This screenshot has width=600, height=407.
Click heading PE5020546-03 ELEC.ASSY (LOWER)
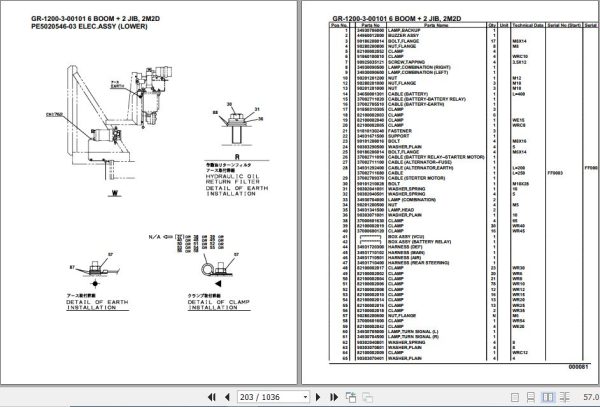tap(89, 26)
